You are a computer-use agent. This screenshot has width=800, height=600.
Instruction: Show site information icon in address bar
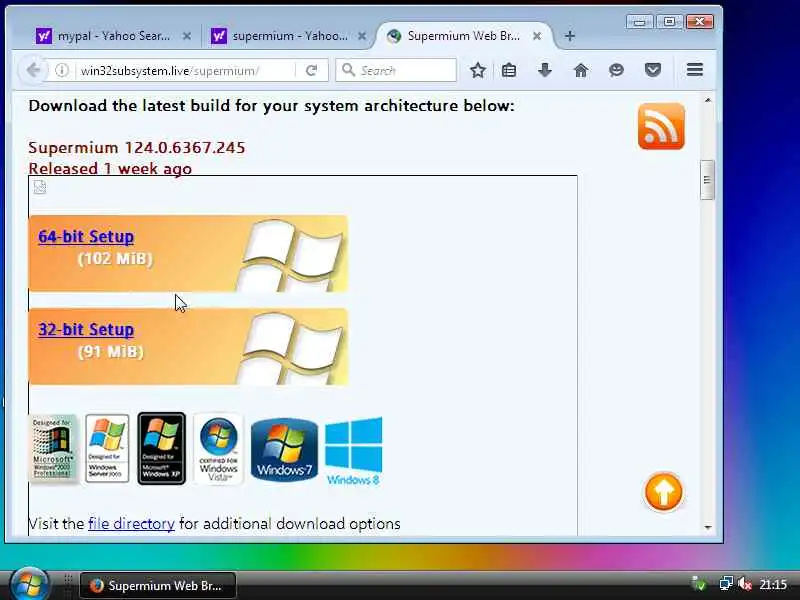62,70
